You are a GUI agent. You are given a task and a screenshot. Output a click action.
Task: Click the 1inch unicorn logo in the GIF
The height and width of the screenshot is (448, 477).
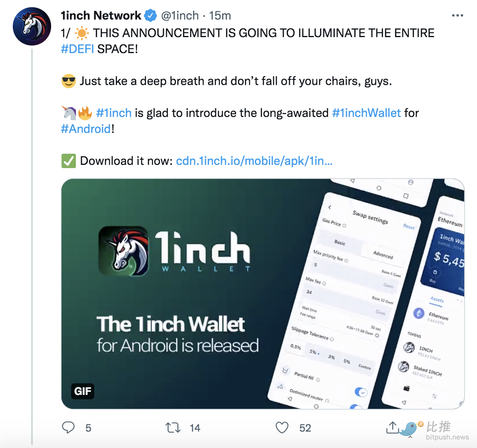click(x=123, y=251)
